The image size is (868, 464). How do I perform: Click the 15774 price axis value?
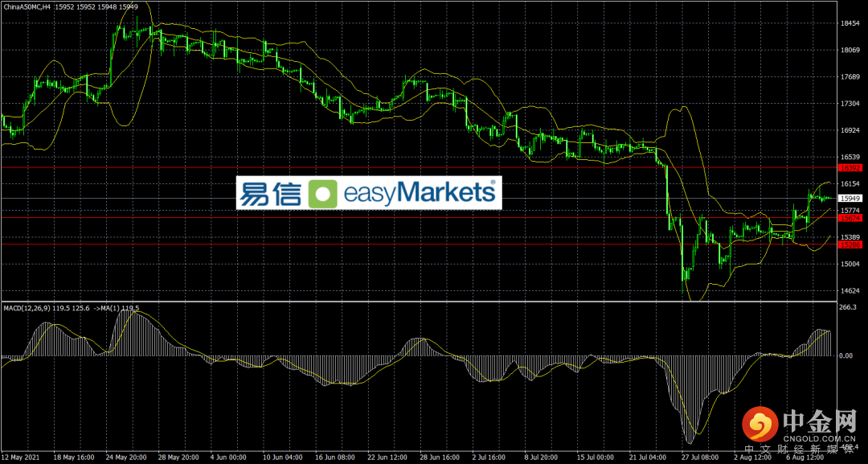tap(850, 211)
